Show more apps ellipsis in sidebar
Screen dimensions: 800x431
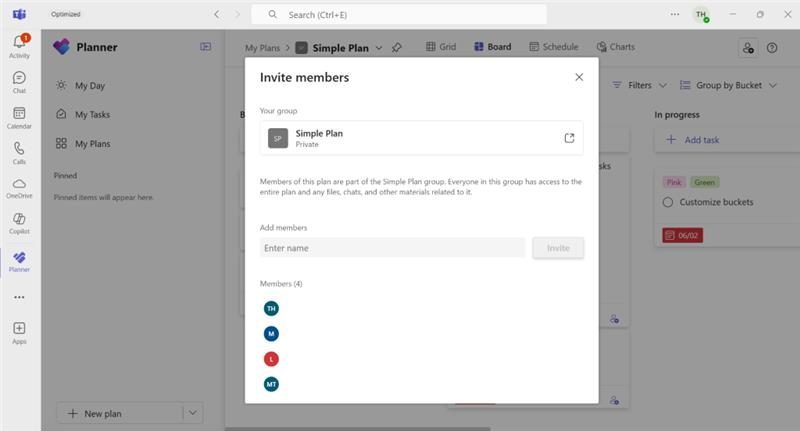click(x=19, y=297)
